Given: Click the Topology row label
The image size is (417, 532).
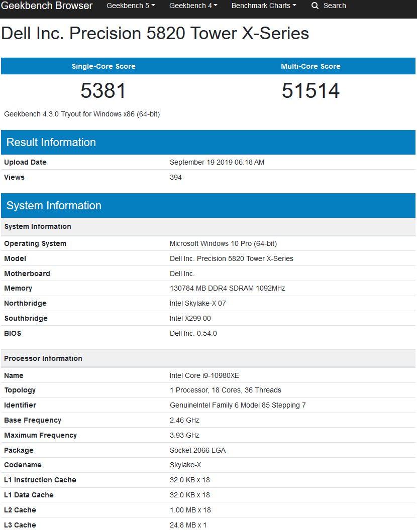Looking at the screenshot, I should click(20, 390).
